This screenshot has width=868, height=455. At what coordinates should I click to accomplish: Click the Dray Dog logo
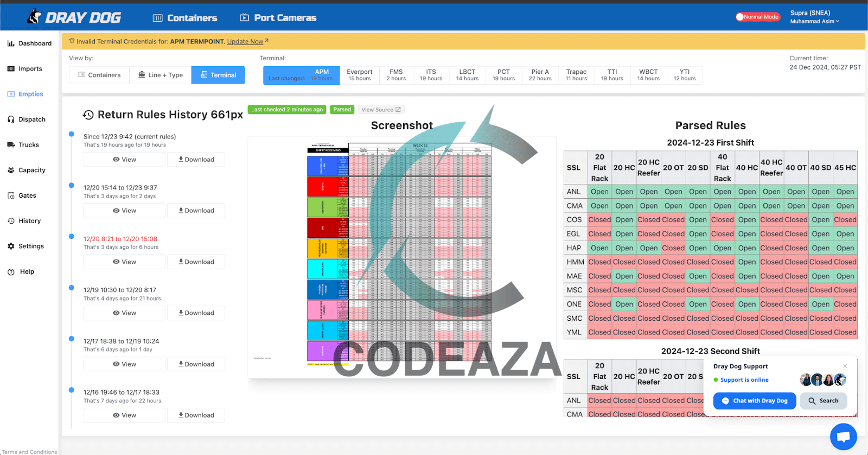click(74, 17)
